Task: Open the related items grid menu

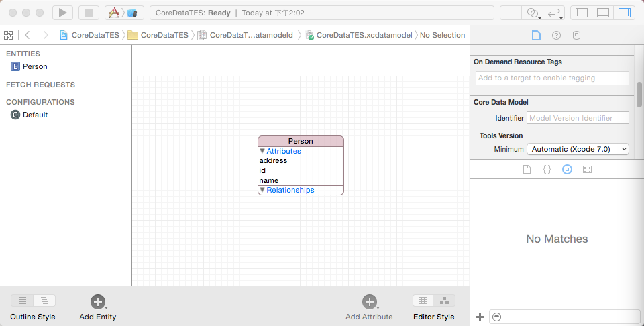Action: (x=8, y=35)
